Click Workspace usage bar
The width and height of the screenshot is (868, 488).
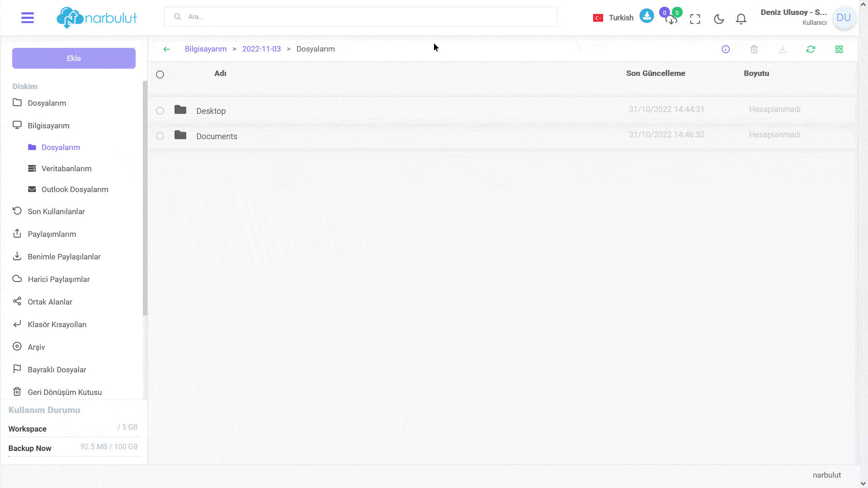click(x=74, y=437)
